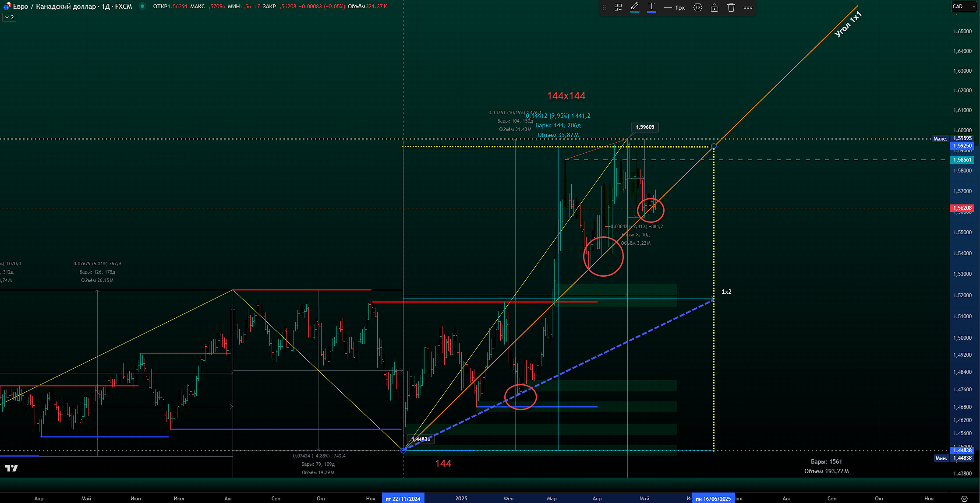Click the Макс. 1,59595 price label
Screen dimensions: 980x503
point(953,138)
